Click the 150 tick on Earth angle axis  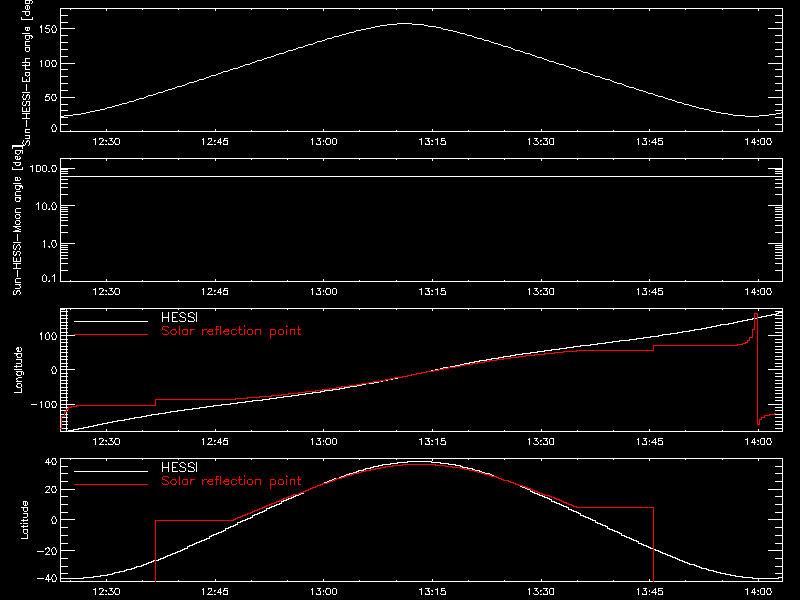pyautogui.click(x=48, y=29)
